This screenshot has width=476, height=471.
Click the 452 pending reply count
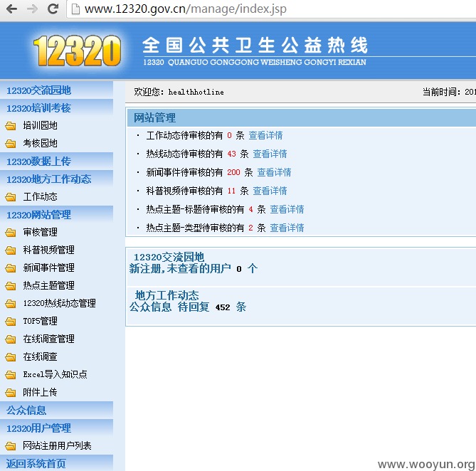click(223, 307)
